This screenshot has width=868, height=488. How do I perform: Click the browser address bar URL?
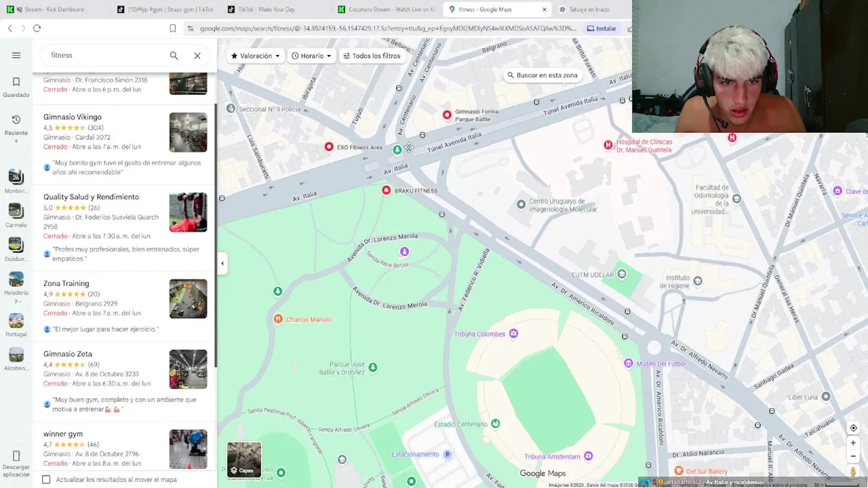point(388,28)
